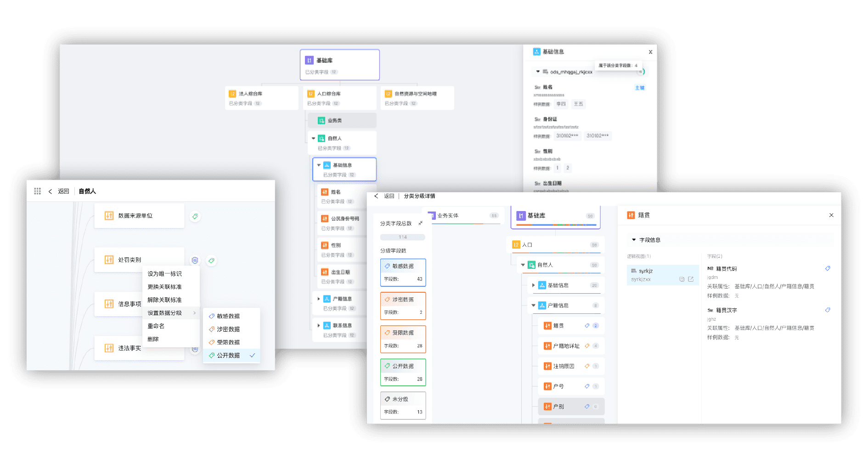Collapse 字段信息 section in 籍贯 panel
The width and height of the screenshot is (868, 468).
click(x=634, y=240)
